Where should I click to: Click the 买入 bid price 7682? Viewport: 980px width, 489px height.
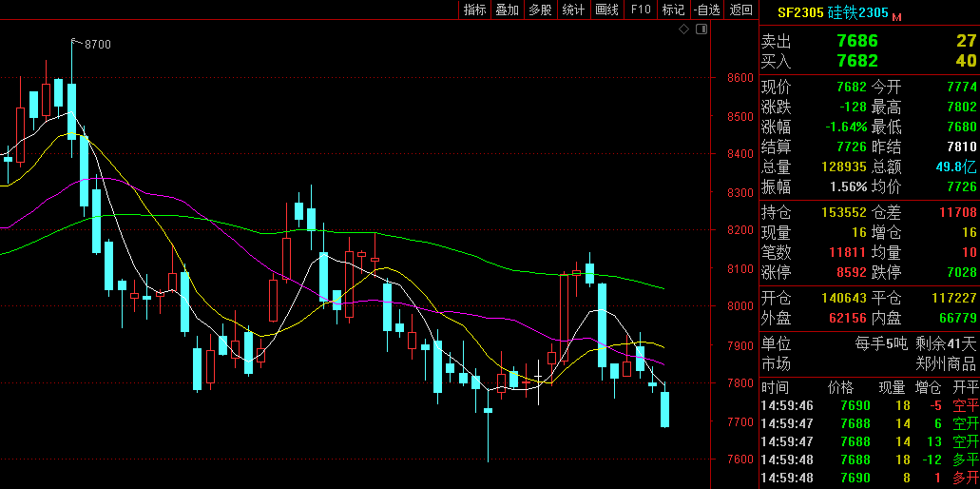coord(856,61)
